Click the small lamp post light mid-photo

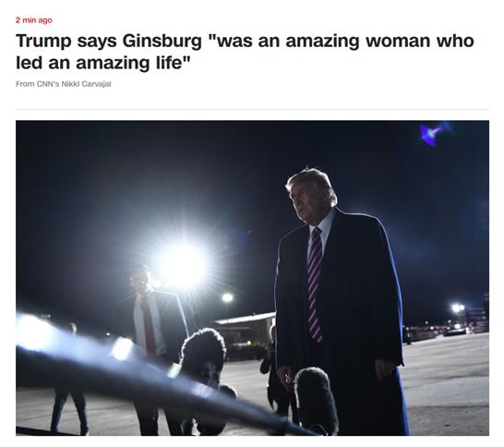227,297
